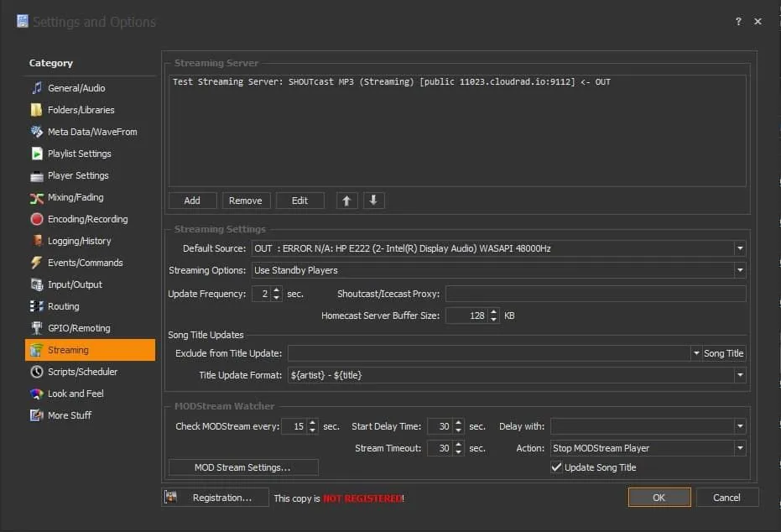Open Scripts/Scheduler via its clock icon
This screenshot has width=781, height=532.
coord(37,372)
